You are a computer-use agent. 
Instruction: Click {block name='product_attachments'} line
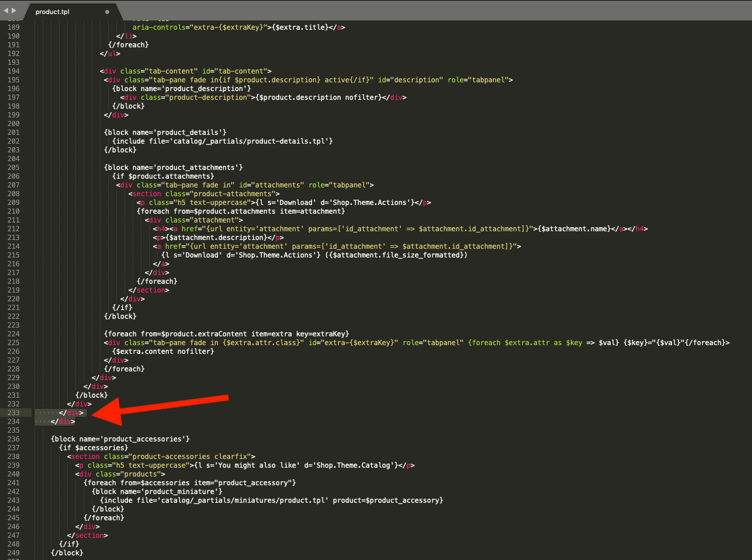pos(173,168)
